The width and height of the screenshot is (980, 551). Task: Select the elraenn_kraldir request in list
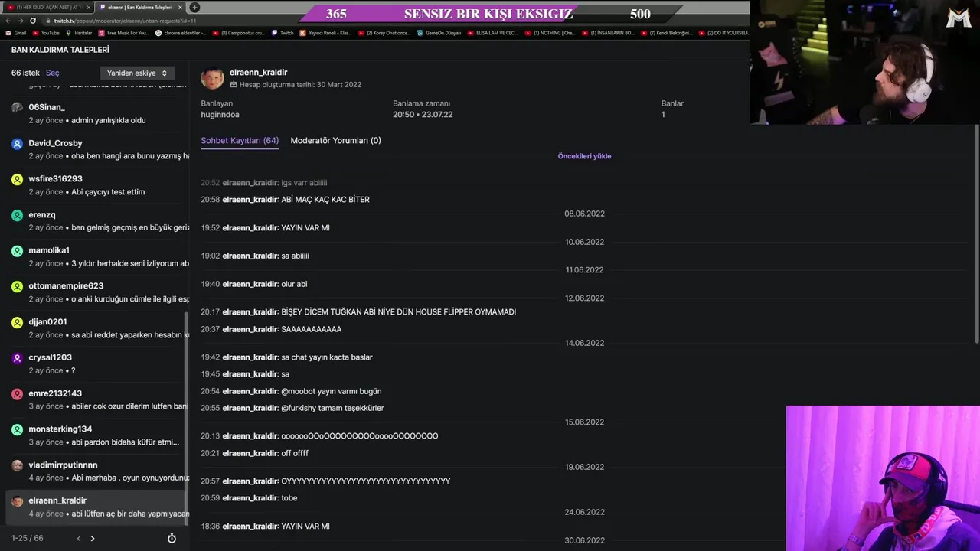[x=96, y=507]
